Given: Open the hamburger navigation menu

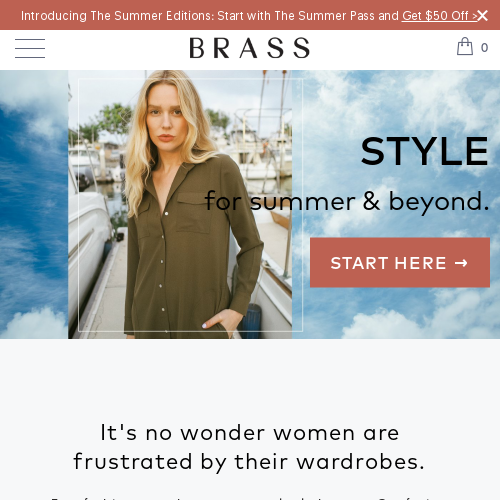Looking at the screenshot, I should click(x=30, y=48).
